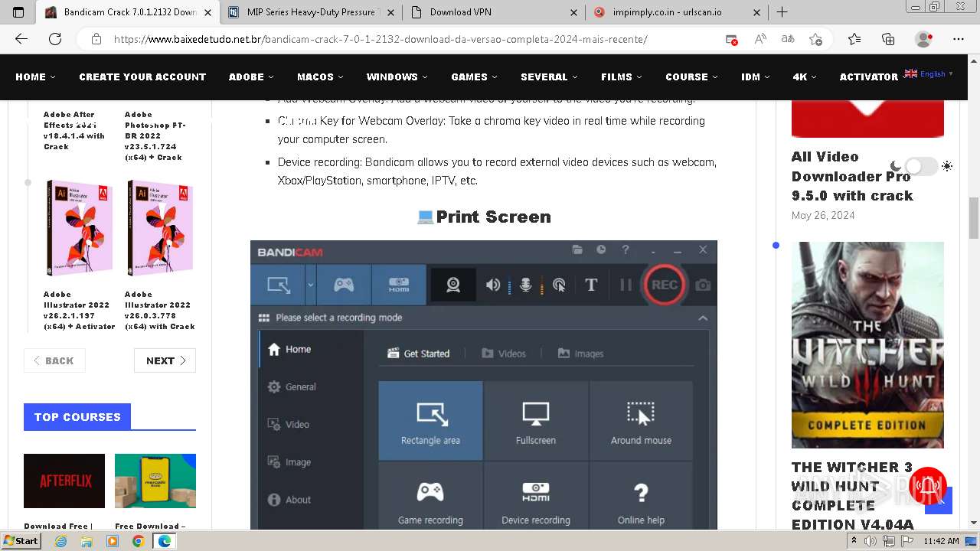Open the translate page icon

click(787, 39)
